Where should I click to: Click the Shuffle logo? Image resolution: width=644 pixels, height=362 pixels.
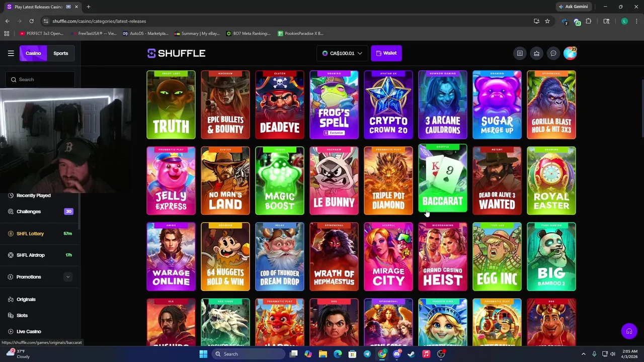tap(176, 53)
